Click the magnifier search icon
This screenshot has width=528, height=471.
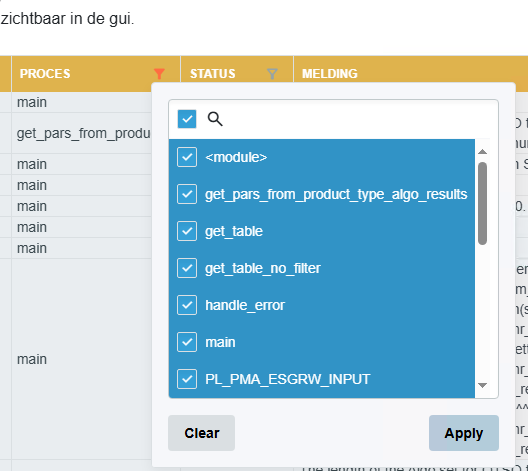[x=215, y=119]
